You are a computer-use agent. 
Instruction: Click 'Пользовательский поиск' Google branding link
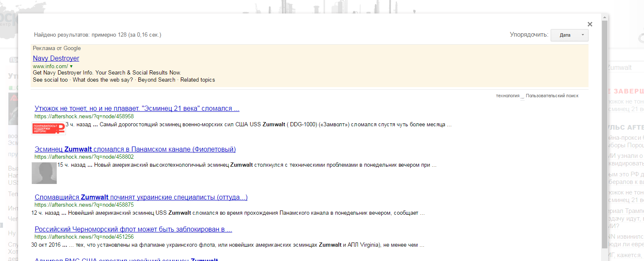click(552, 96)
